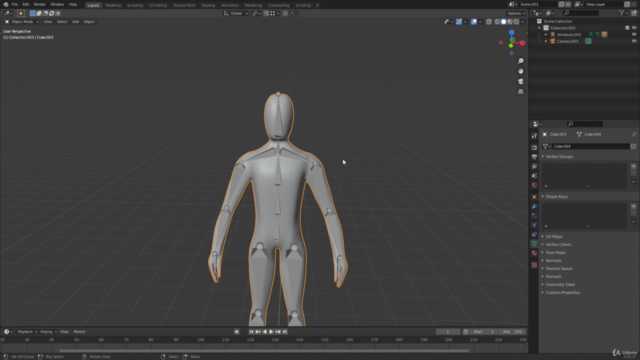The width and height of the screenshot is (640, 360).
Task: Click add vertex group plus button
Action: click(633, 166)
